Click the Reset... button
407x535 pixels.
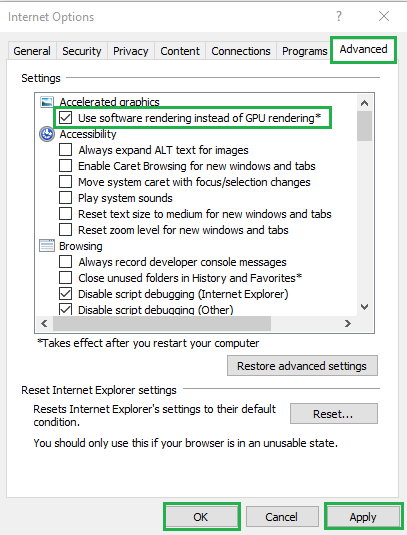click(334, 414)
